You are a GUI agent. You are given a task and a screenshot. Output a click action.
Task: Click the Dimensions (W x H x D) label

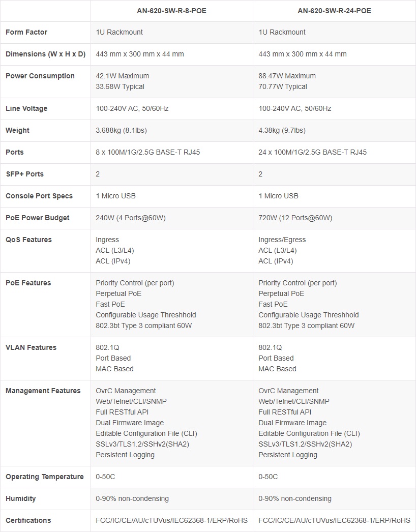[x=45, y=54]
